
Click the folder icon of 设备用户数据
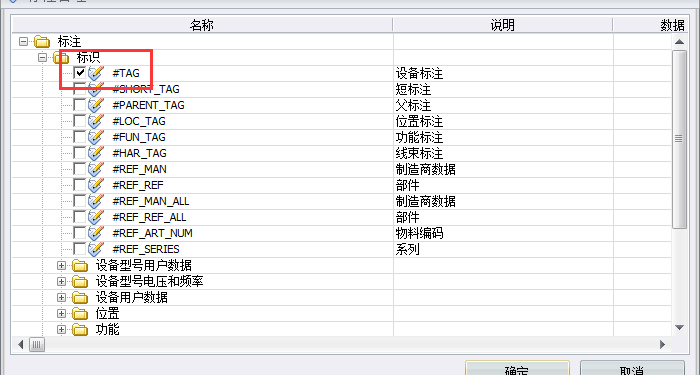coord(80,297)
